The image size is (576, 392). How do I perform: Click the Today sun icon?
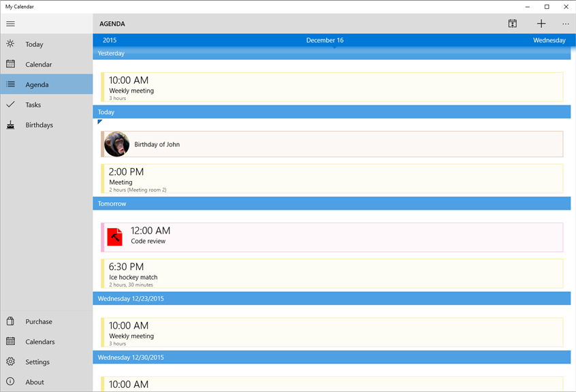(10, 44)
